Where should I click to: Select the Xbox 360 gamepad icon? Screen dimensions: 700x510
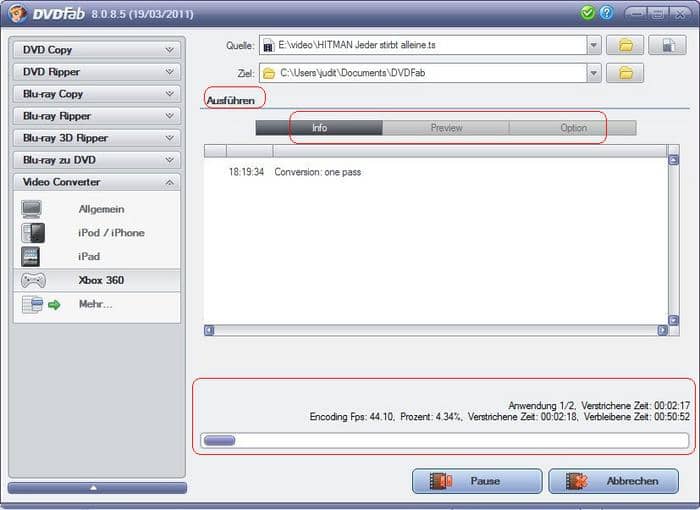tap(33, 280)
